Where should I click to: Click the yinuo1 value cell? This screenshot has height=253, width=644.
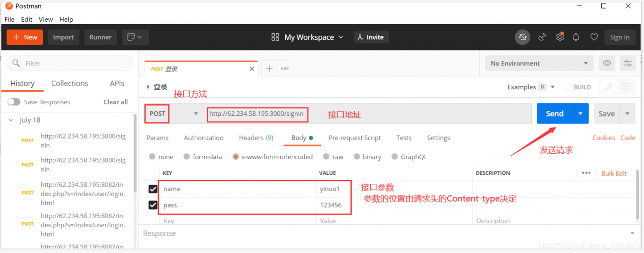click(395, 189)
